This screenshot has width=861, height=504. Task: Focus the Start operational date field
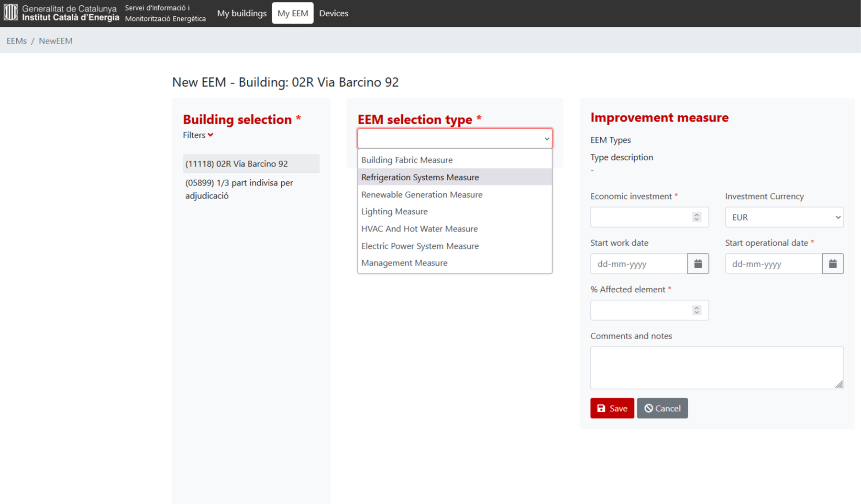[774, 263]
